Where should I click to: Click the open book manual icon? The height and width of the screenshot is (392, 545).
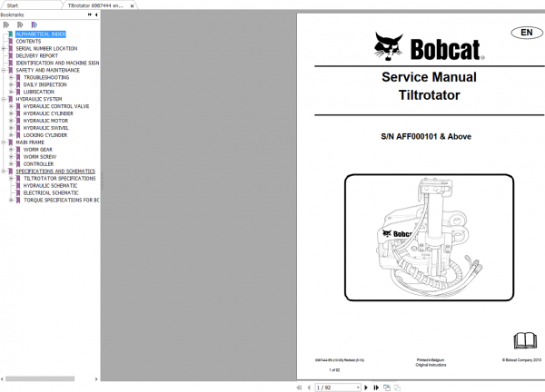[525, 340]
